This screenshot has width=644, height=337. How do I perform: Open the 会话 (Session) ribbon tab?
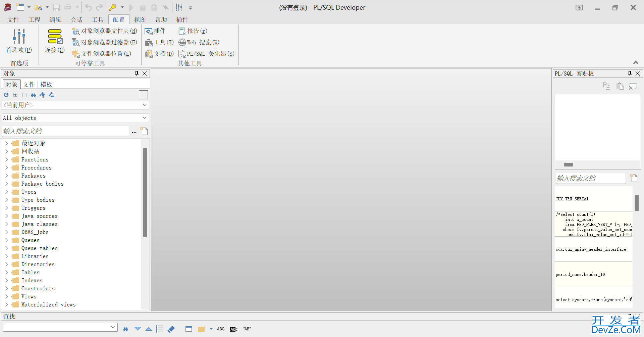(76, 20)
